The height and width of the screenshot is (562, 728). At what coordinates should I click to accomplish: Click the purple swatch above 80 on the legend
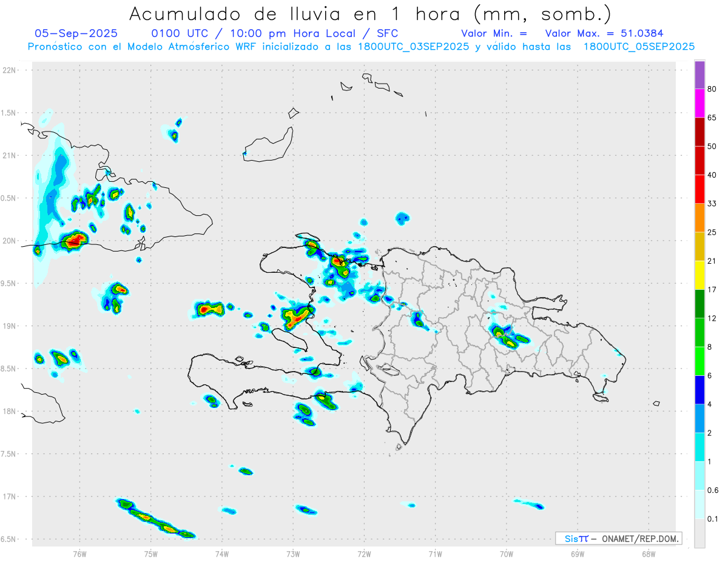tap(699, 75)
